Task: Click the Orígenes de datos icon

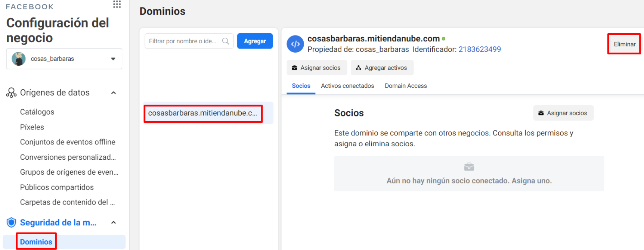Action: (x=11, y=93)
